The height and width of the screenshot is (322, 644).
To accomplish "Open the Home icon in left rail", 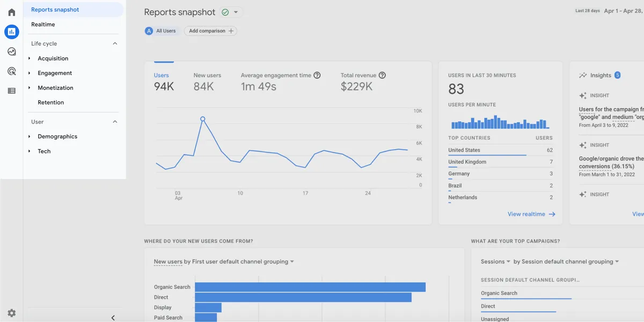I will (11, 12).
